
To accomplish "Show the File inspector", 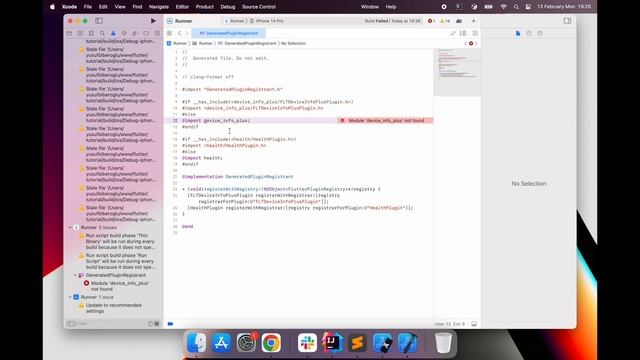I will click(518, 33).
